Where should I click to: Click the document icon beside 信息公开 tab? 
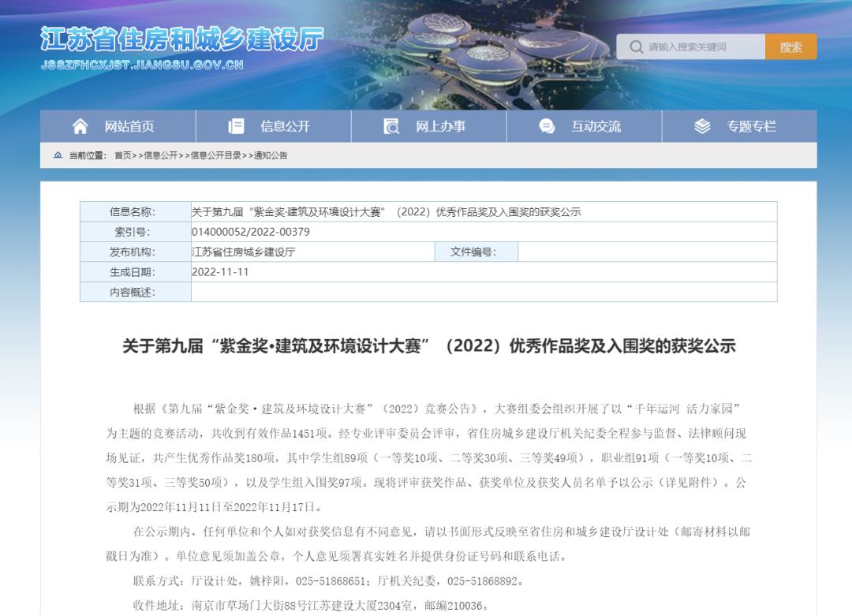click(x=236, y=126)
